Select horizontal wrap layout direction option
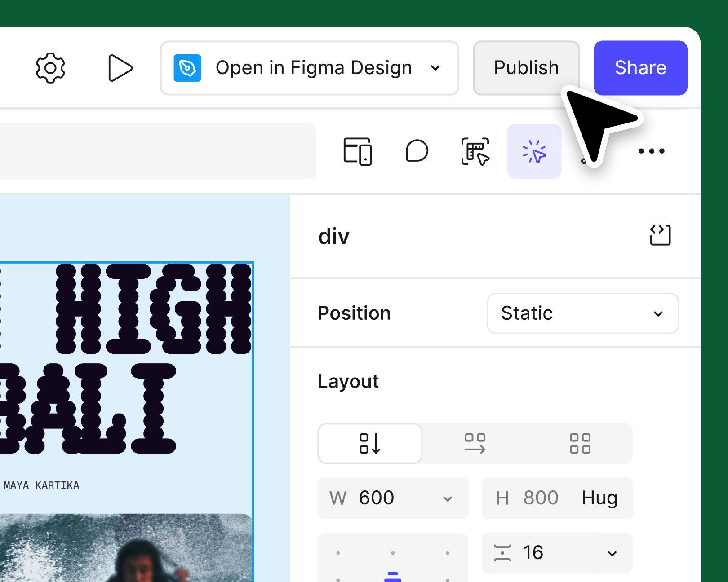Viewport: 728px width, 582px height. point(475,443)
